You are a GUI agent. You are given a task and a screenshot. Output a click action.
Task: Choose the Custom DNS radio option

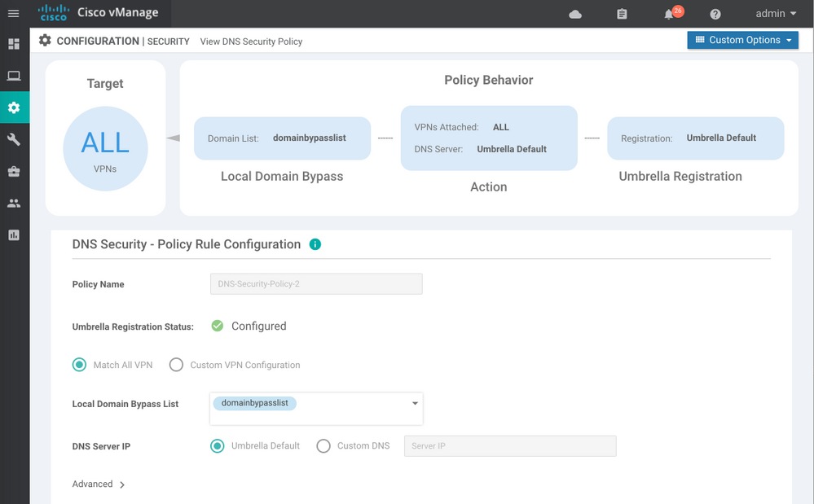[323, 446]
